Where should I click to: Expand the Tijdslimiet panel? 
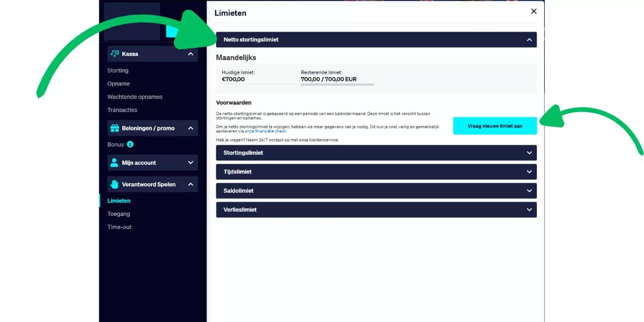pos(529,172)
